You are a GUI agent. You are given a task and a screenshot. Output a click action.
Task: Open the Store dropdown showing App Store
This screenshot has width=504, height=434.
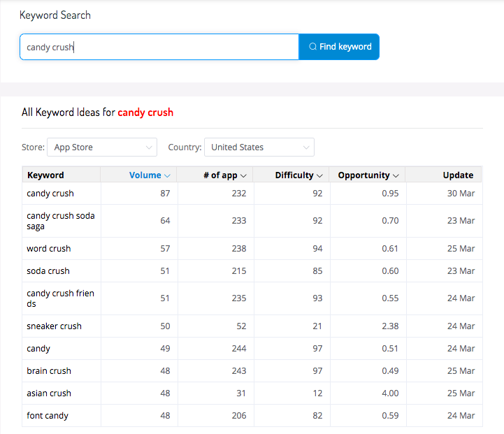click(102, 147)
